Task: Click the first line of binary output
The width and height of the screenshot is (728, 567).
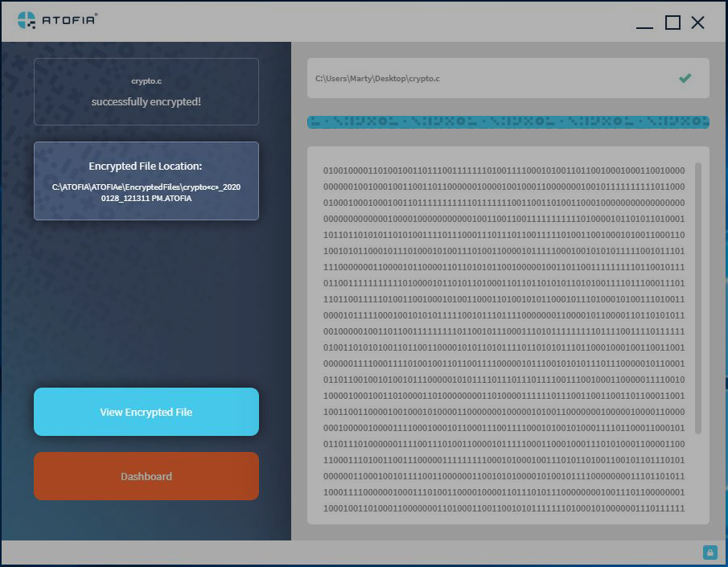Action: (x=504, y=171)
